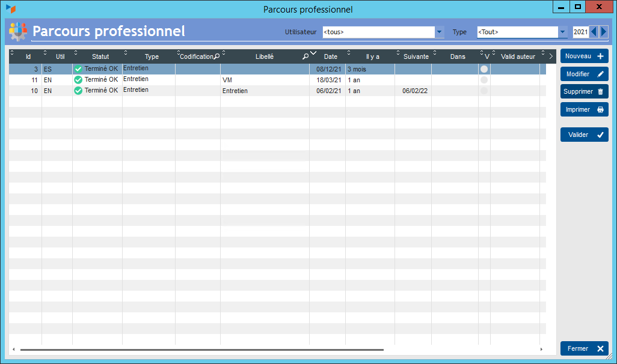This screenshot has height=364, width=617.
Task: Sort by the Statut column header
Action: point(100,56)
